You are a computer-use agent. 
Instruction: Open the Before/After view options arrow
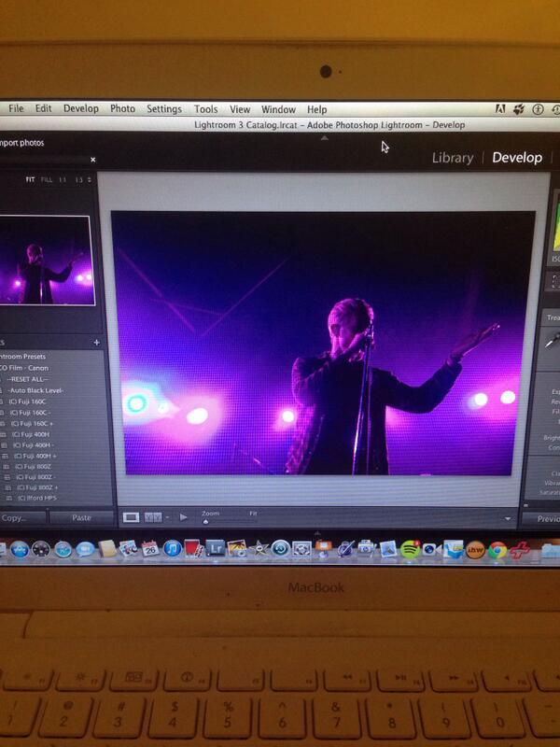tap(168, 518)
